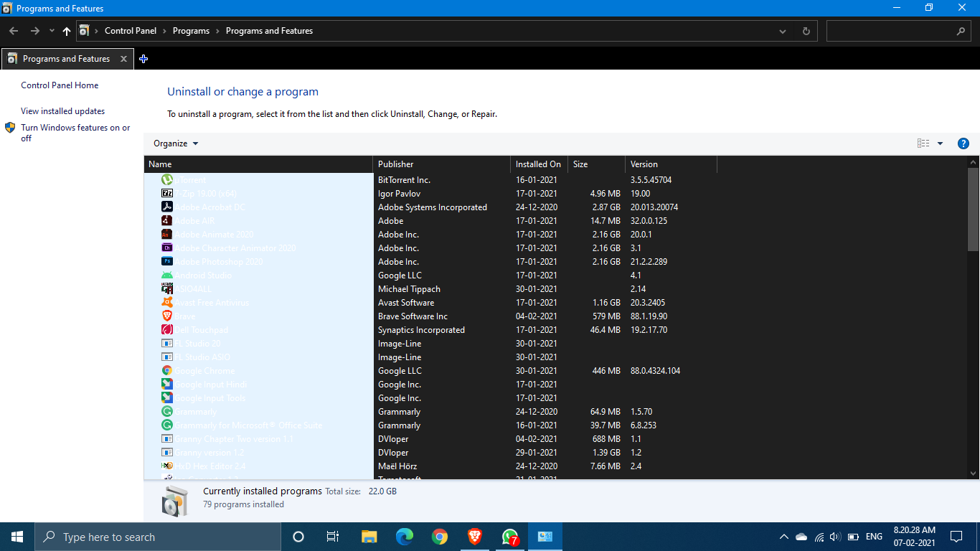Open Microsoft Edge from the taskbar
980x551 pixels.
405,537
